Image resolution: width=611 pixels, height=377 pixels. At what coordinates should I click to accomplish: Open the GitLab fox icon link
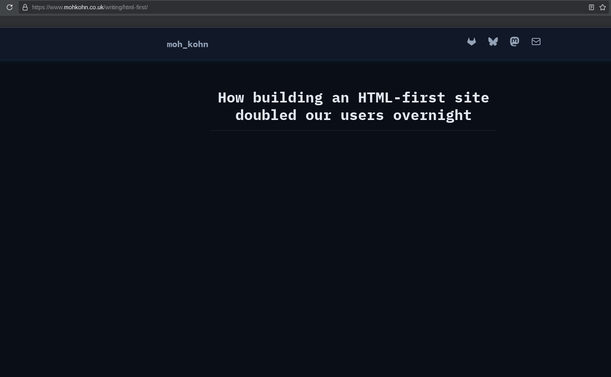click(x=471, y=41)
